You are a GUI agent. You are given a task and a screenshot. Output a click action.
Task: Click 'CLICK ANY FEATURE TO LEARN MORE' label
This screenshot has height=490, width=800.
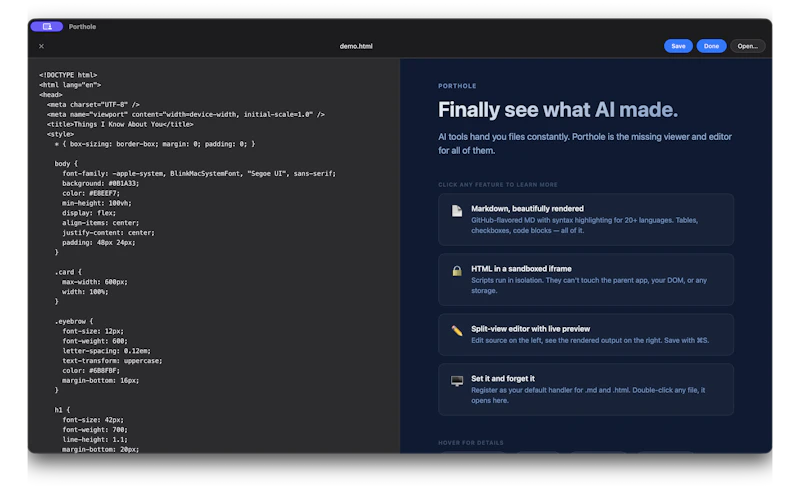[x=497, y=185]
